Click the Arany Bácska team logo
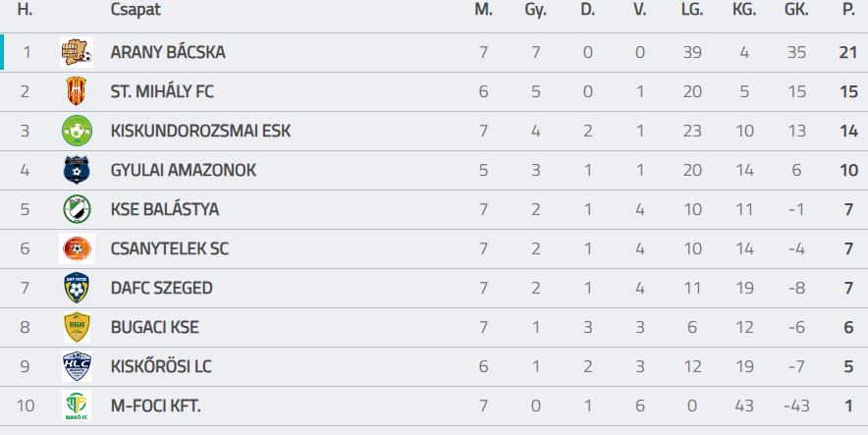 [77, 52]
